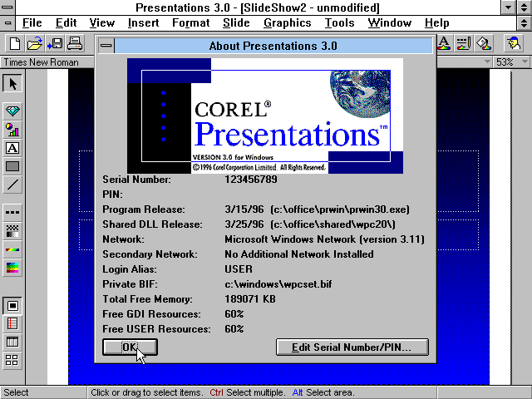Viewport: 532px width, 399px height.
Task: Click the status bar hint 'Click or drag to select items'
Action: (x=147, y=392)
